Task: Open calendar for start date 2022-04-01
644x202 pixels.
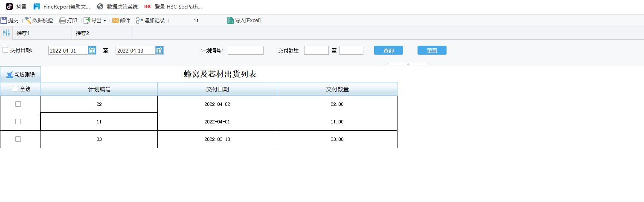Action: click(x=92, y=50)
